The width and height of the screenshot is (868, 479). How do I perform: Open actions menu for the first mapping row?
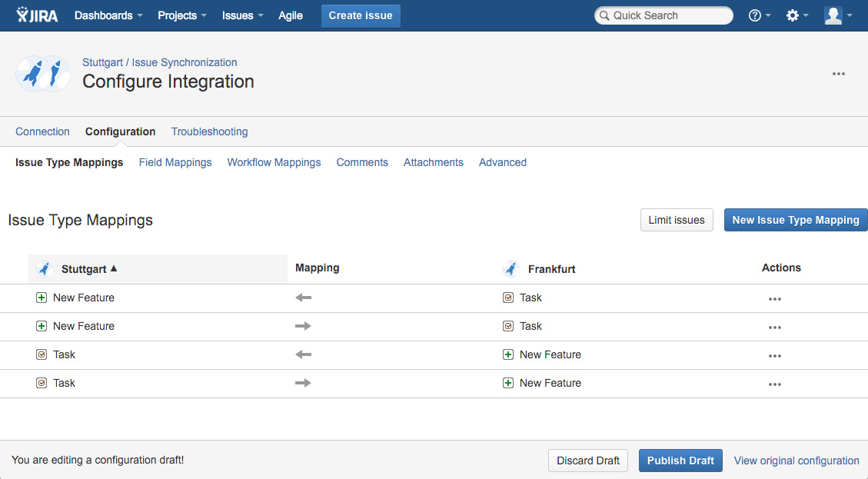pos(774,299)
